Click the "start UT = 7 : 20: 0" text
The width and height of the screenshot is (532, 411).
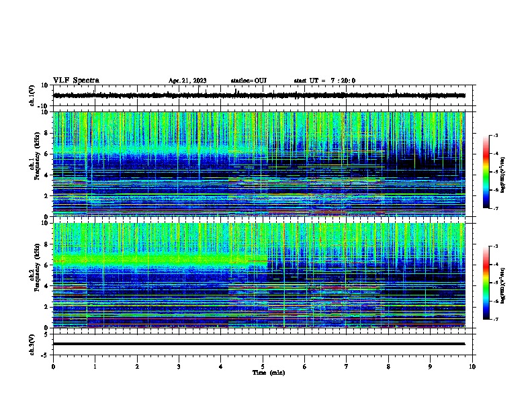pos(324,81)
